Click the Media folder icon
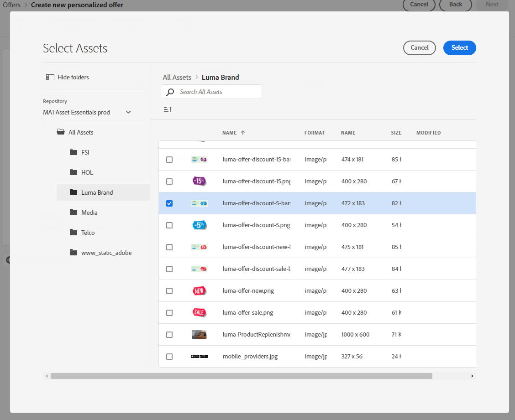 (x=74, y=213)
